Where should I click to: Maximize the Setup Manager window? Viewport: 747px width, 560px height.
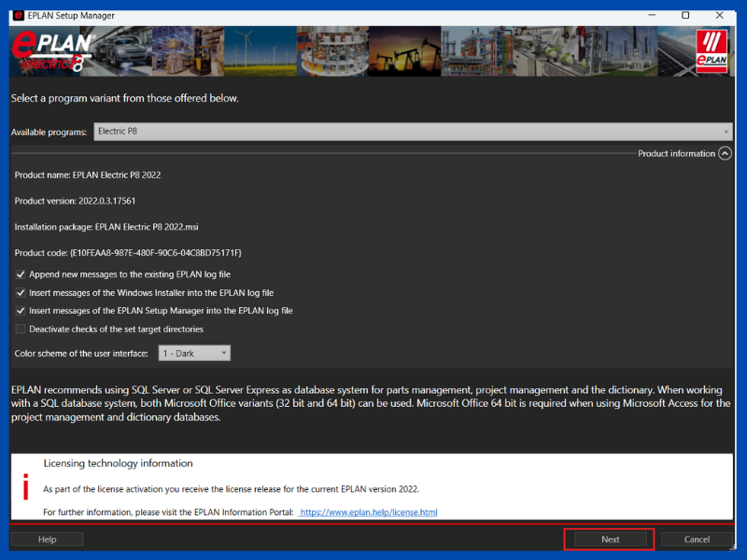pos(685,15)
